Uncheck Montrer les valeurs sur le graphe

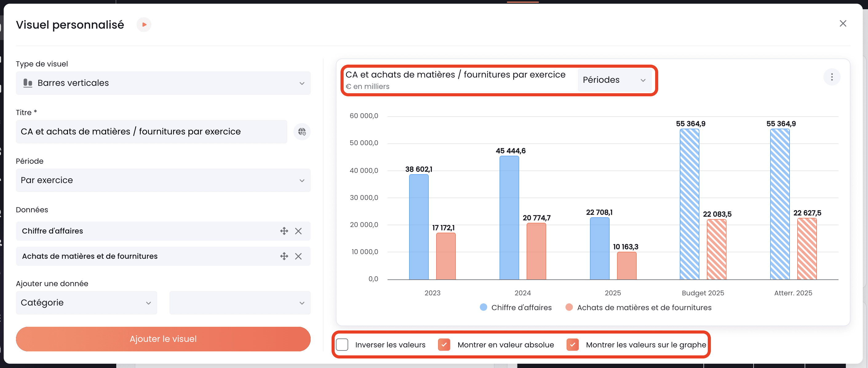click(x=572, y=344)
